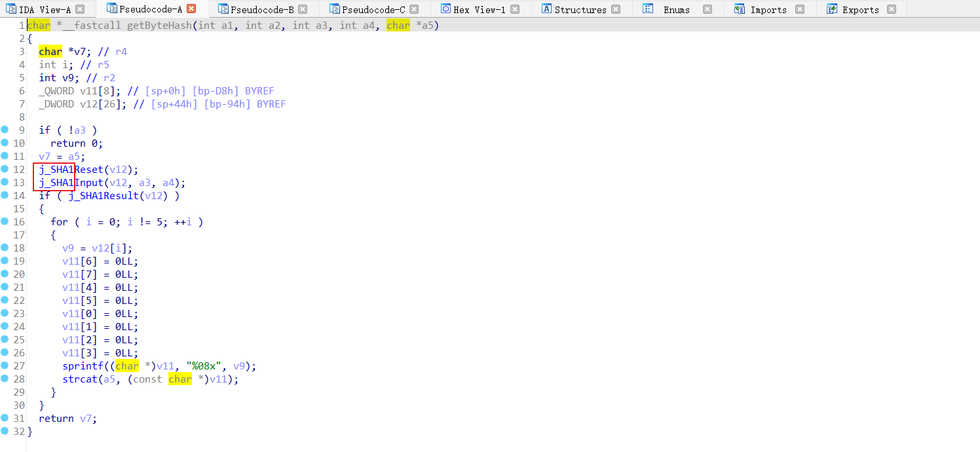The height and width of the screenshot is (452, 980).
Task: Click the __fastcall keyword in the signature
Action: pos(92,26)
